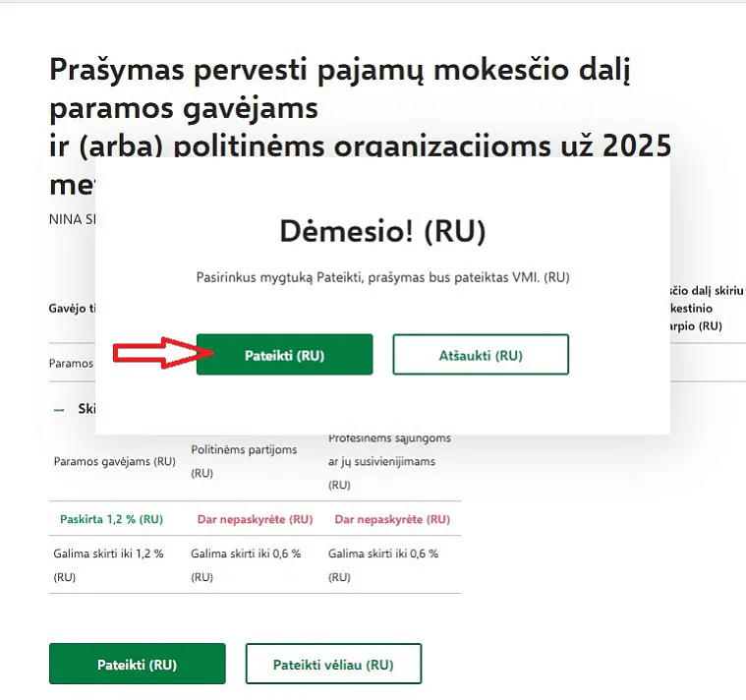The image size is (746, 700).
Task: Click the Dėmesio! (RU) dialog heading
Action: (382, 232)
